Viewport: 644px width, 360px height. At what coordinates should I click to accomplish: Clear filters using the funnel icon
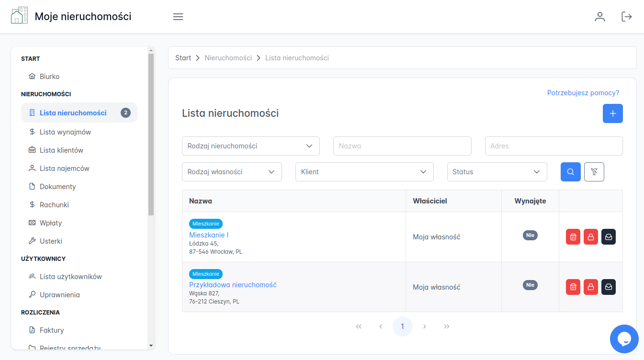click(x=594, y=171)
